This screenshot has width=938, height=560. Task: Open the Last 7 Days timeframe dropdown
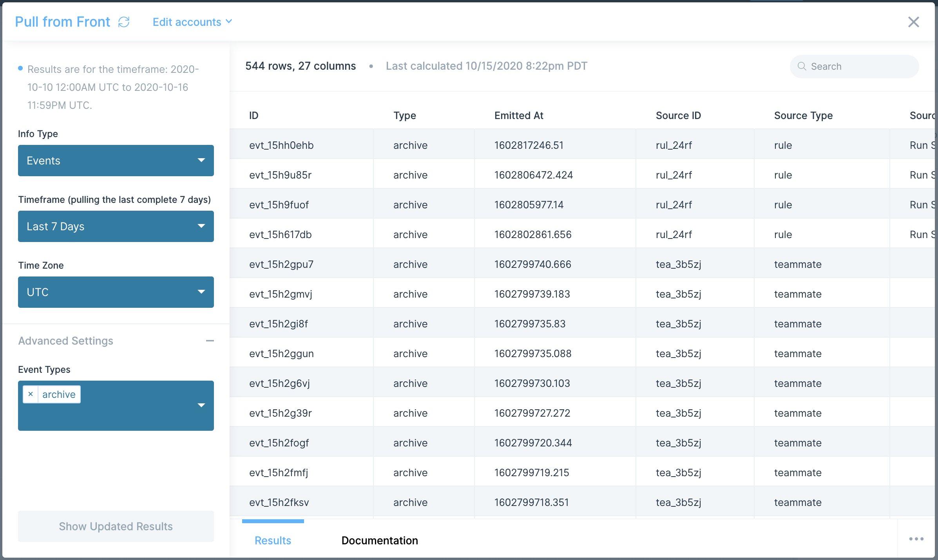(116, 226)
